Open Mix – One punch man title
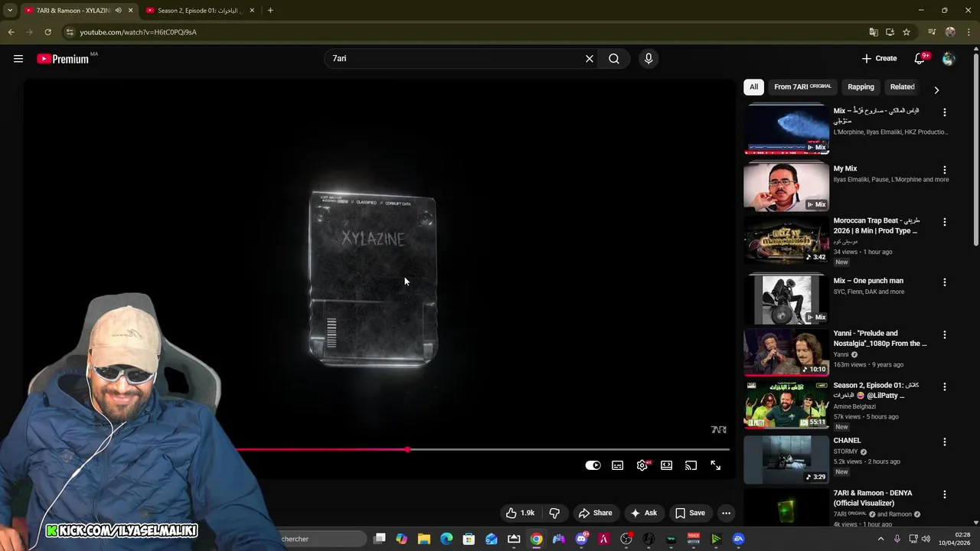Screen dimensions: 980x551 [x=868, y=281]
